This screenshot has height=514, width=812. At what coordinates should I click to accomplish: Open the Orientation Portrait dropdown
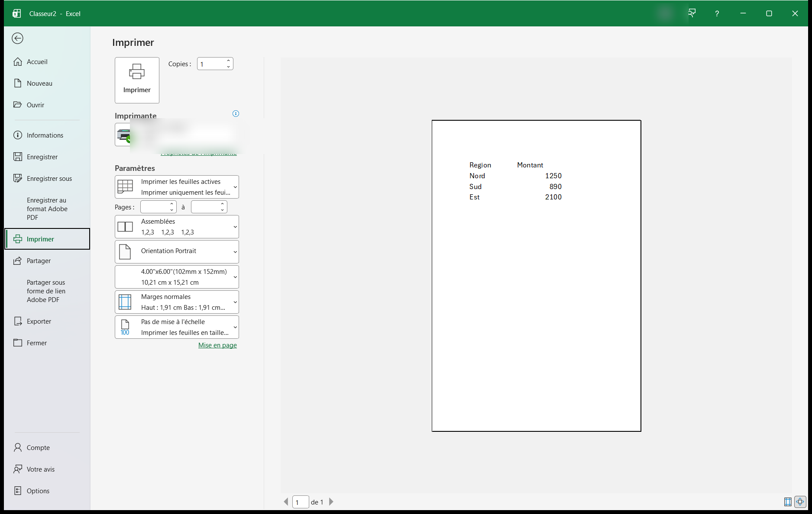point(177,252)
